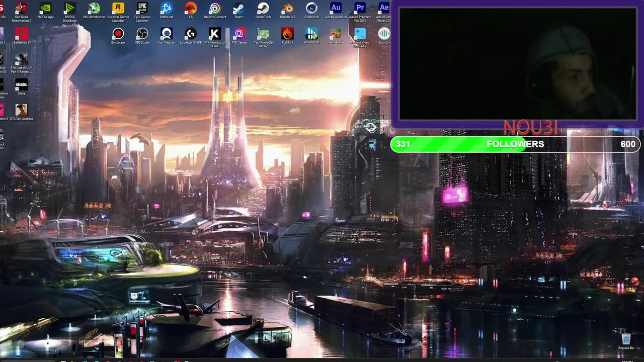Open the Bandicam recorder shortcut
Screen dimensions: 644x362
pyautogui.click(x=118, y=36)
